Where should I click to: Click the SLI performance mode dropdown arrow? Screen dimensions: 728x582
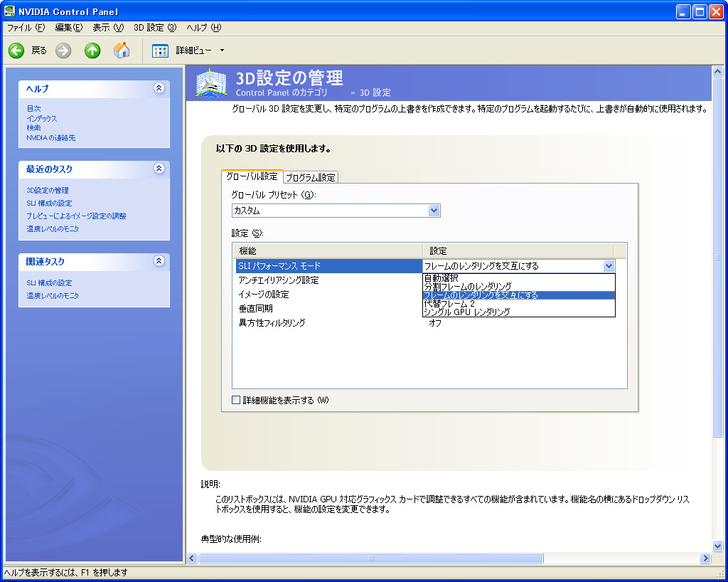pos(608,266)
